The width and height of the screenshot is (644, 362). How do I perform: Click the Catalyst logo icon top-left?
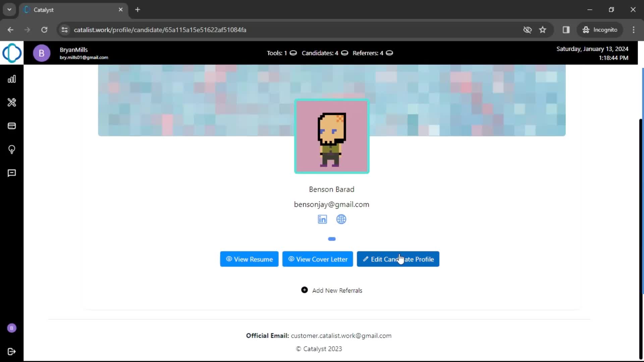[x=12, y=53]
